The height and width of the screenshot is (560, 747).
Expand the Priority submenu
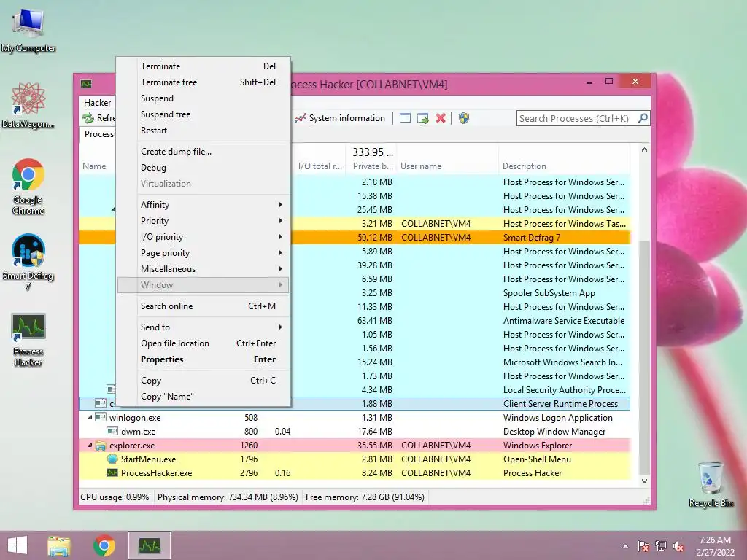coord(204,221)
